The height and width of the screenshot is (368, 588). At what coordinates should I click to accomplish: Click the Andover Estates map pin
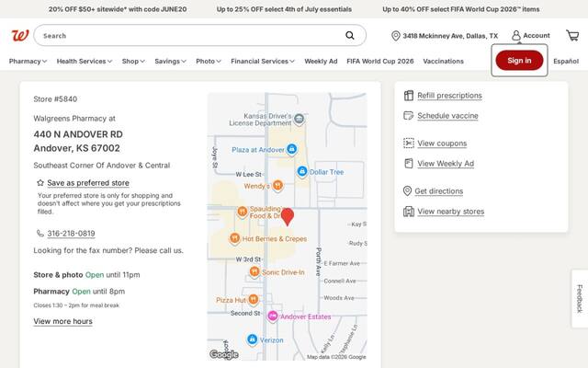[273, 316]
